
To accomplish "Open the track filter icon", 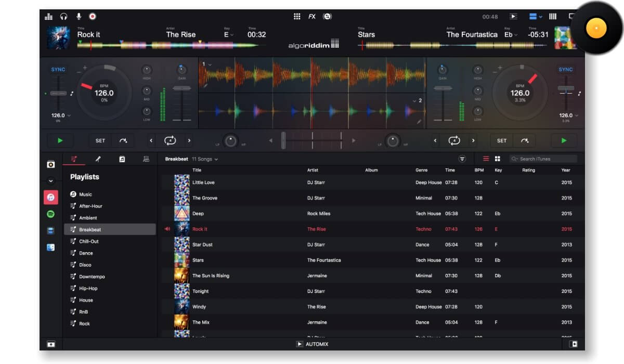I will [x=462, y=159].
